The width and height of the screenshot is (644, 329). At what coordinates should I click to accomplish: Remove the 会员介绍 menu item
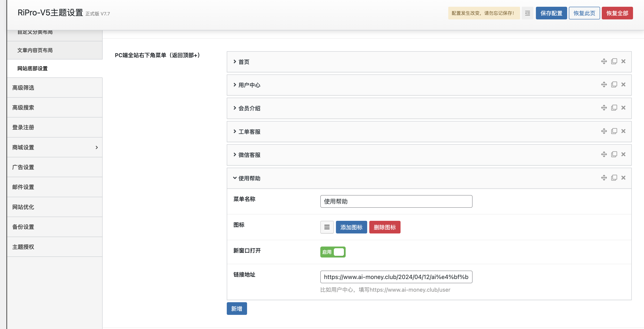(x=623, y=108)
